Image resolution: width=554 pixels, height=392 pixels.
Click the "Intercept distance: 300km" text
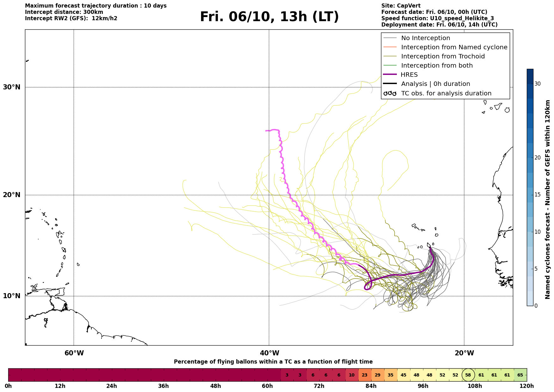point(64,12)
